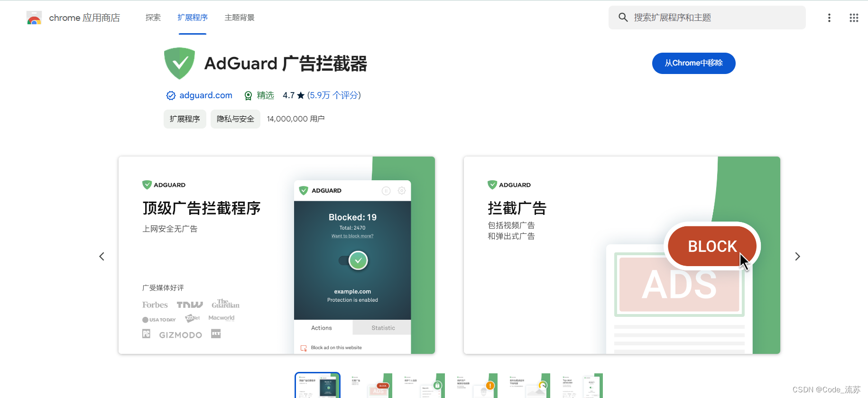
Task: Select the first carousel thumbnail
Action: coord(317,386)
